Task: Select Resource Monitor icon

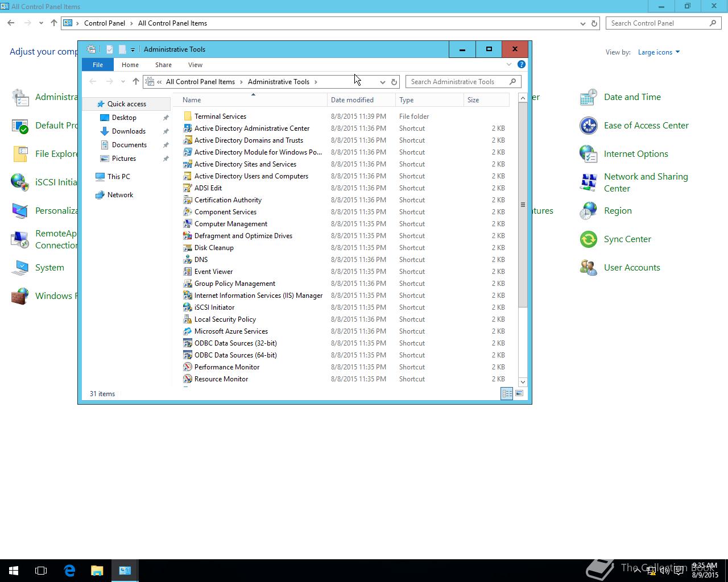Action: click(187, 379)
